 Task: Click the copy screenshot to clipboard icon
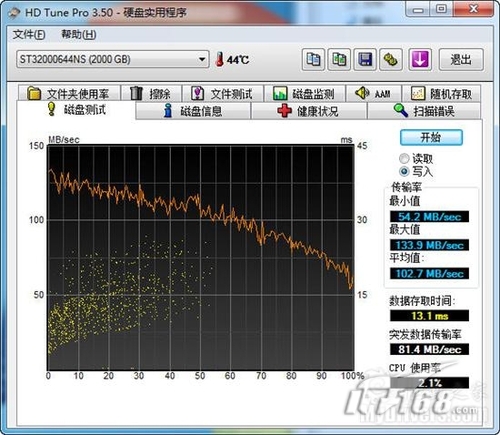pyautogui.click(x=339, y=60)
